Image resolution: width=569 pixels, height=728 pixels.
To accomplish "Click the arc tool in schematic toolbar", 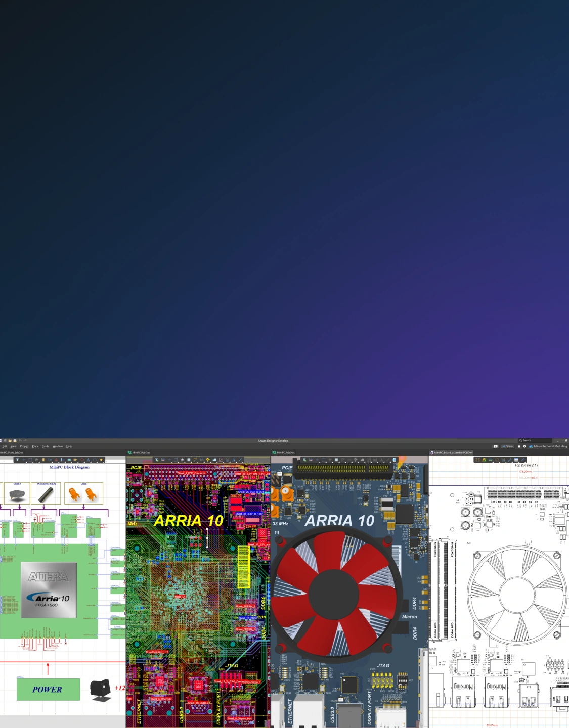I will pyautogui.click(x=95, y=460).
